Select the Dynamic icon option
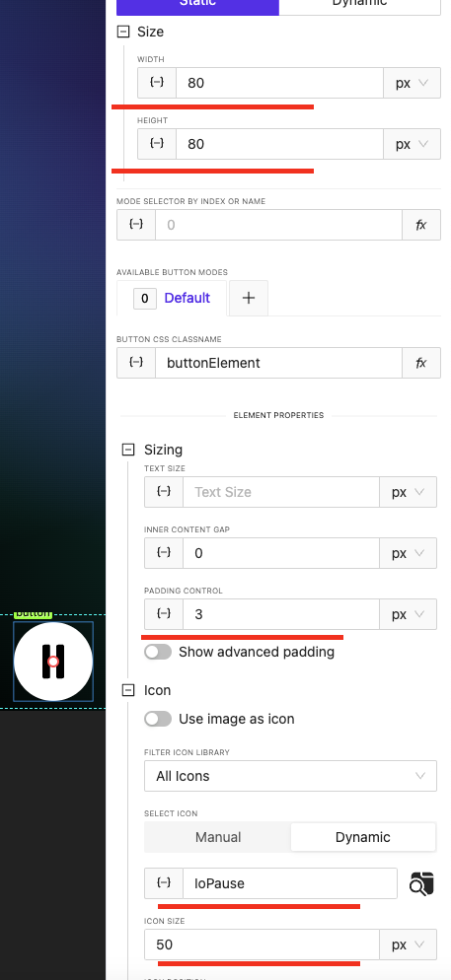This screenshot has height=980, width=451. (363, 837)
